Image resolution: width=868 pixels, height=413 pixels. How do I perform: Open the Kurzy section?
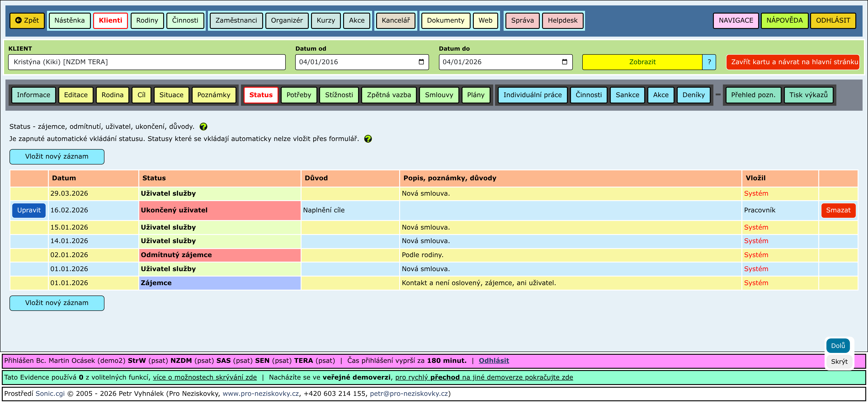point(326,21)
